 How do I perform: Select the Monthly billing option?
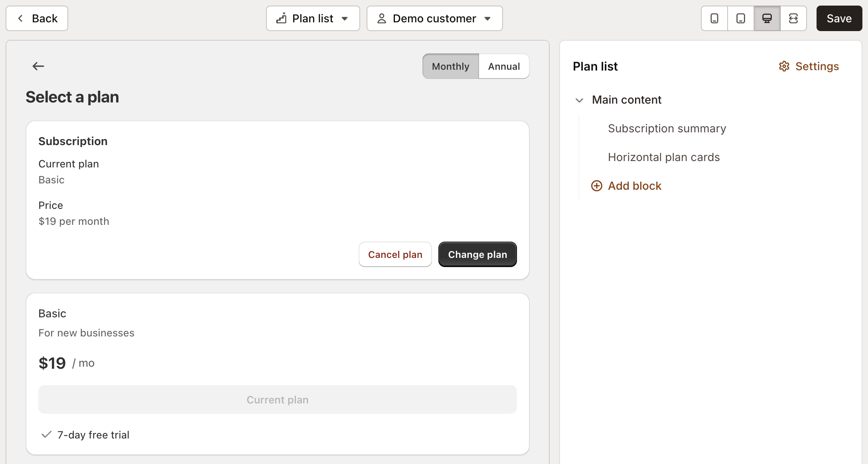(450, 66)
